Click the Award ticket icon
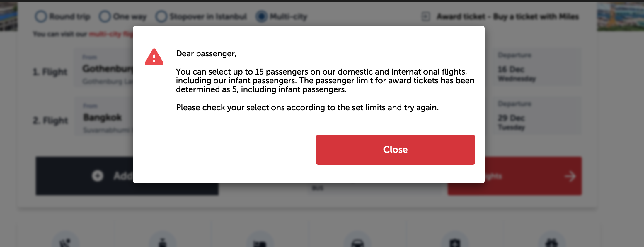Image resolution: width=644 pixels, height=247 pixels. pyautogui.click(x=426, y=16)
